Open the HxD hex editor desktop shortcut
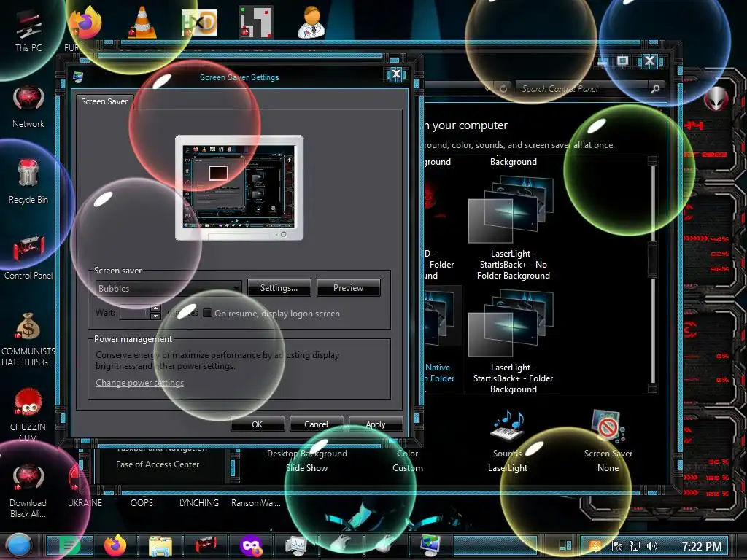The image size is (747, 560). coord(199,23)
